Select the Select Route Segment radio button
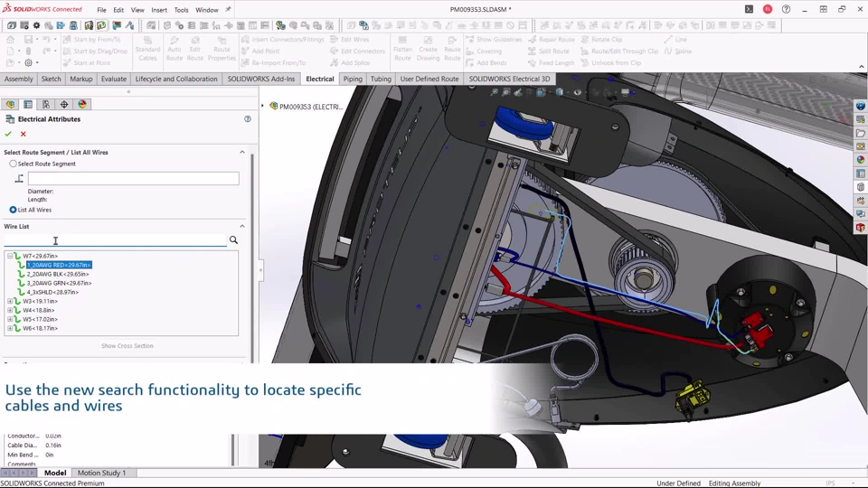 point(13,164)
